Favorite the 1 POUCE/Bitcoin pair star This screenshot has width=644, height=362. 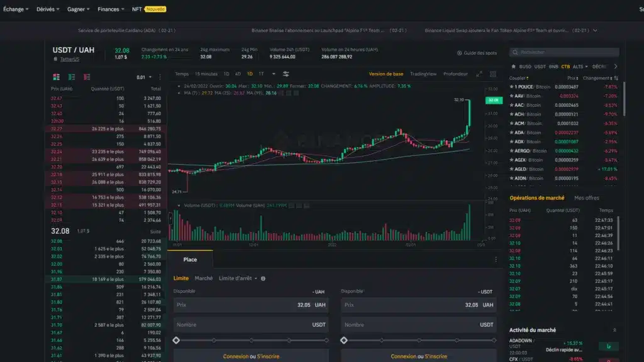tap(511, 87)
